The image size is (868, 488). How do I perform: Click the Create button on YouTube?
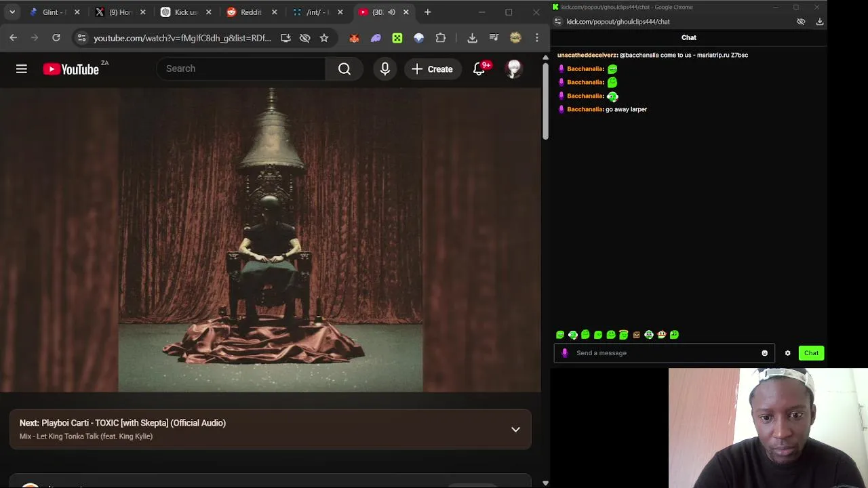click(x=432, y=68)
